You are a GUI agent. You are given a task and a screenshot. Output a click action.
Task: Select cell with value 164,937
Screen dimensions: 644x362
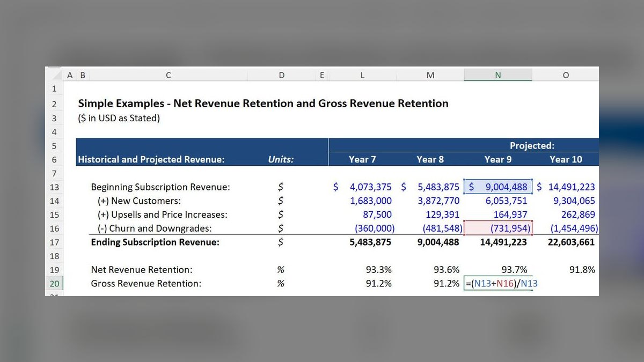coord(510,215)
